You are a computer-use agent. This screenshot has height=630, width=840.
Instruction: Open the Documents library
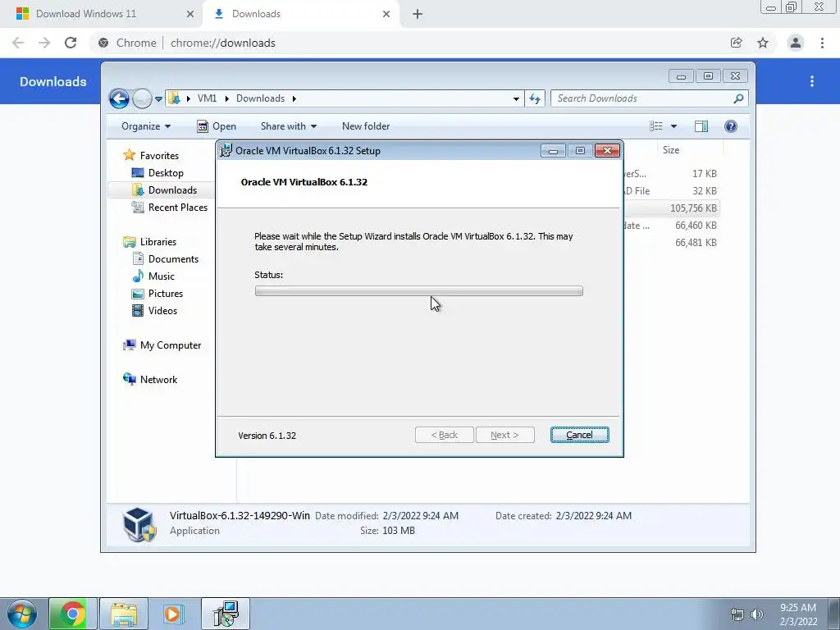(x=173, y=259)
